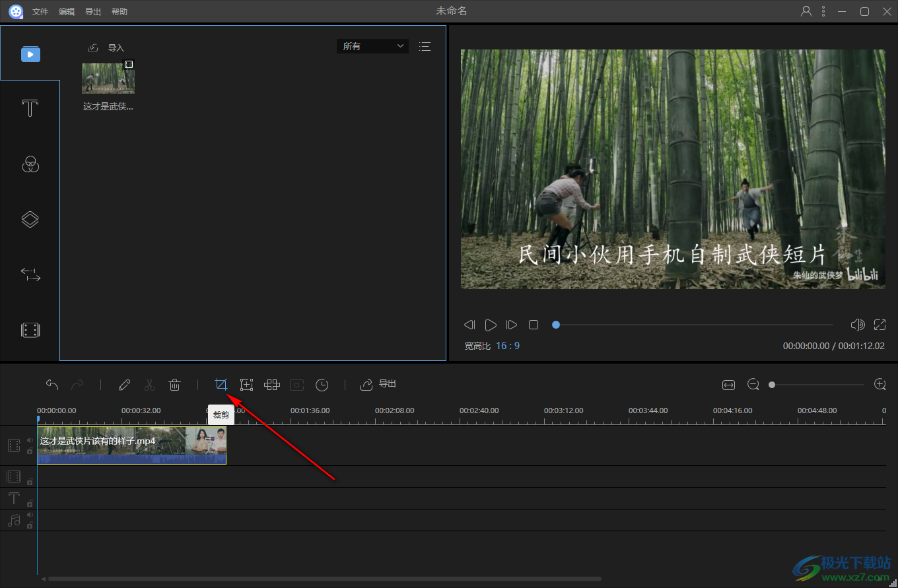Open the Overlays tab in sidebar
Image resolution: width=898 pixels, height=588 pixels.
(30, 219)
